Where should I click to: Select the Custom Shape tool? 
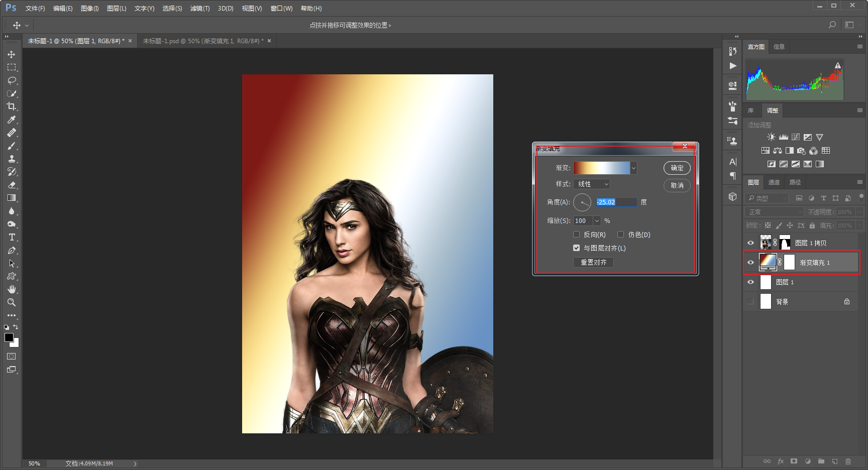[12, 276]
